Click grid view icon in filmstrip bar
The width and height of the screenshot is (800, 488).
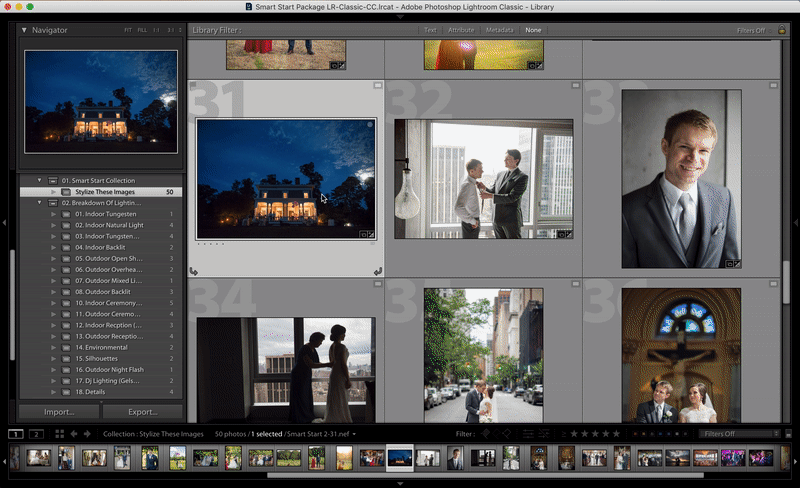[x=60, y=434]
